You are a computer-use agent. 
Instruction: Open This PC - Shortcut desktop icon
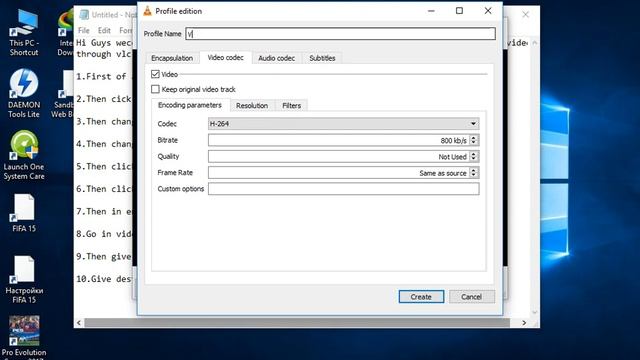(24, 33)
